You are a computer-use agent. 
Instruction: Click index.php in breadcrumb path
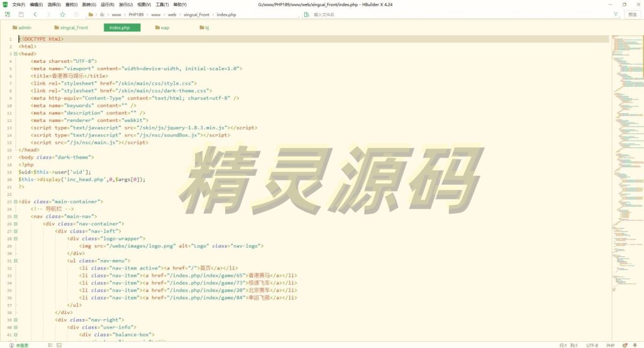(226, 14)
